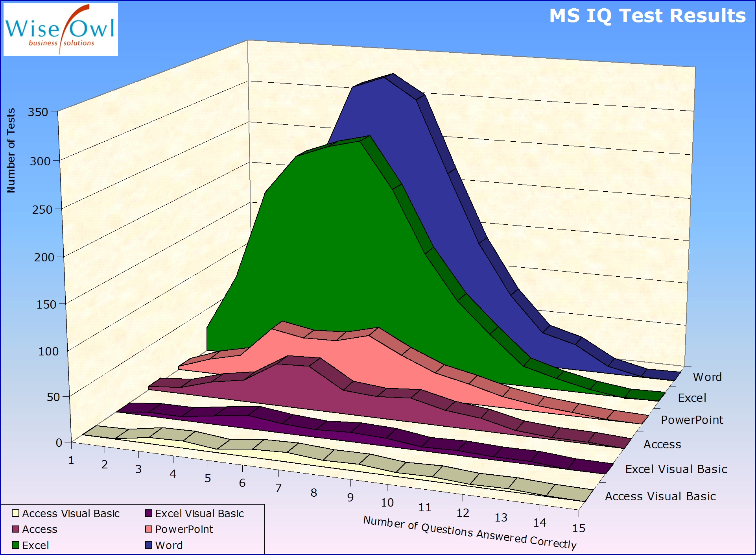Click the 350 value on vertical axis
This screenshot has height=555, width=756.
pos(38,112)
